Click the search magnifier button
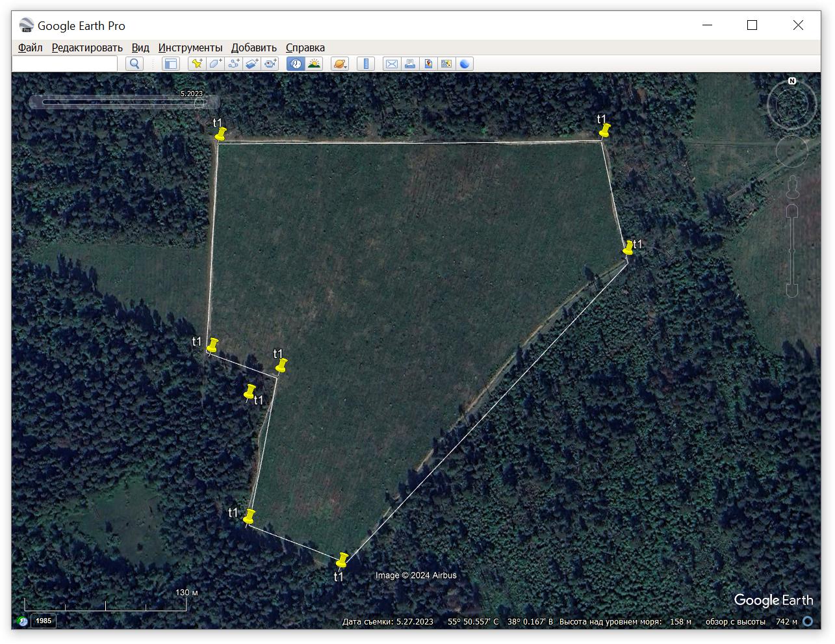 tap(135, 64)
